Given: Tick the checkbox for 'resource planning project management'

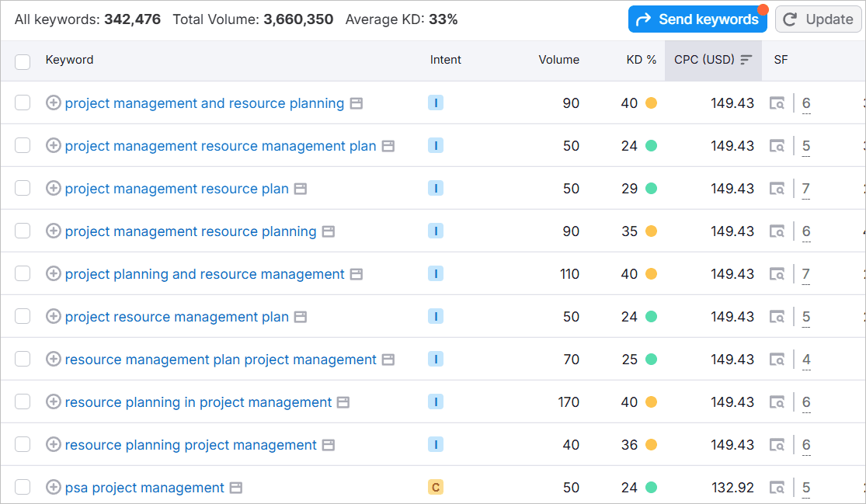Looking at the screenshot, I should coord(23,444).
